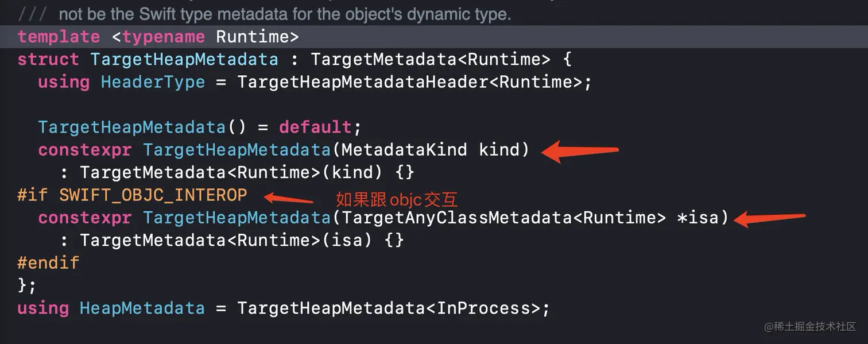The height and width of the screenshot is (344, 868).
Task: Click TargetHeapMetadata struct name
Action: (x=184, y=59)
